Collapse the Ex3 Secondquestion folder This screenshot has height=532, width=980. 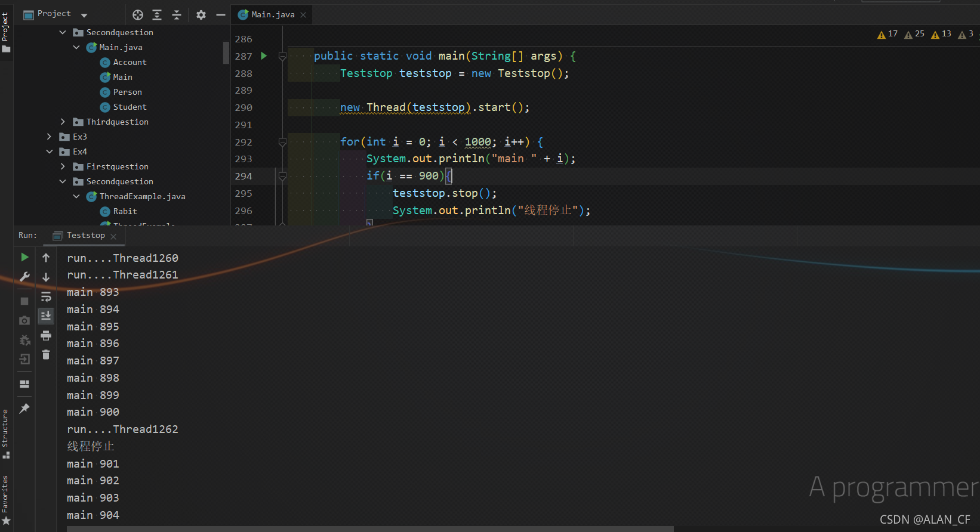point(63,32)
